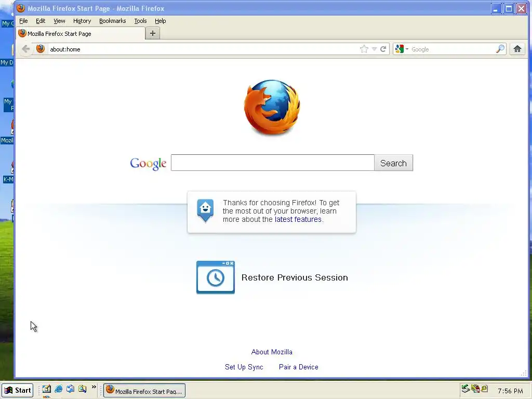The height and width of the screenshot is (399, 532).
Task: Close the Firefox window
Action: [x=522, y=9]
